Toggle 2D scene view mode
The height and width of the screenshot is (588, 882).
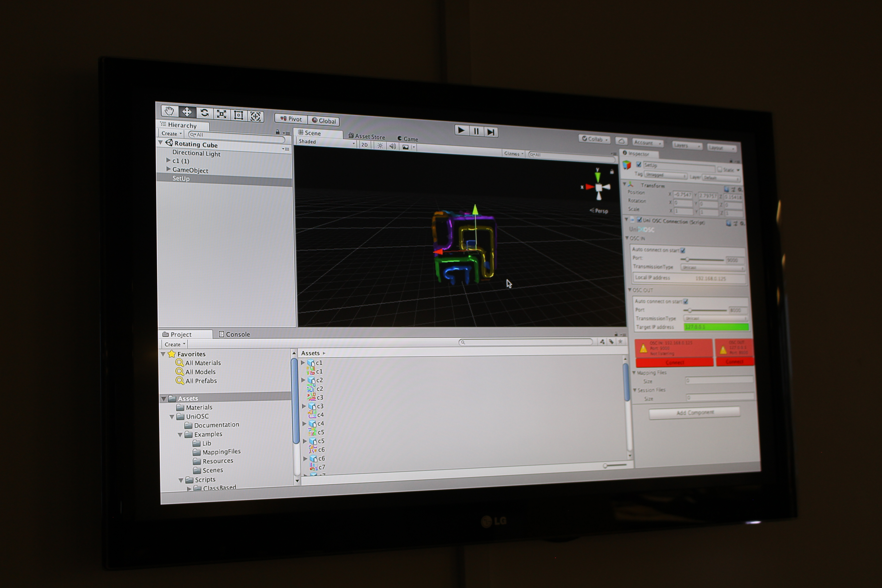click(x=364, y=145)
